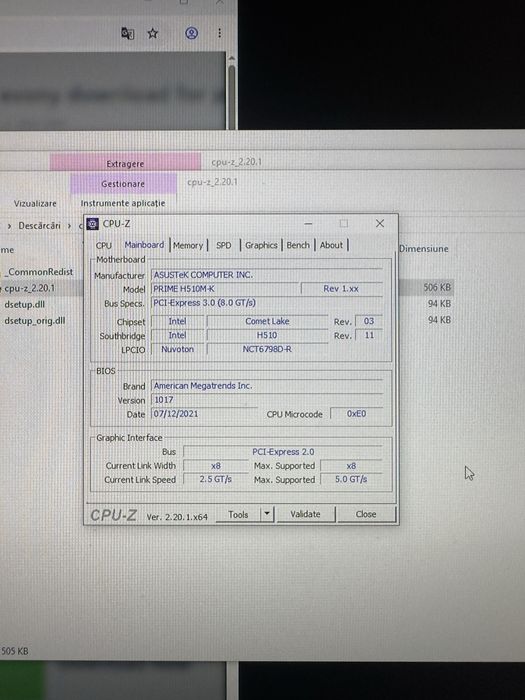Expand the chevron after Descărcări
This screenshot has height=700, width=525.
69,226
